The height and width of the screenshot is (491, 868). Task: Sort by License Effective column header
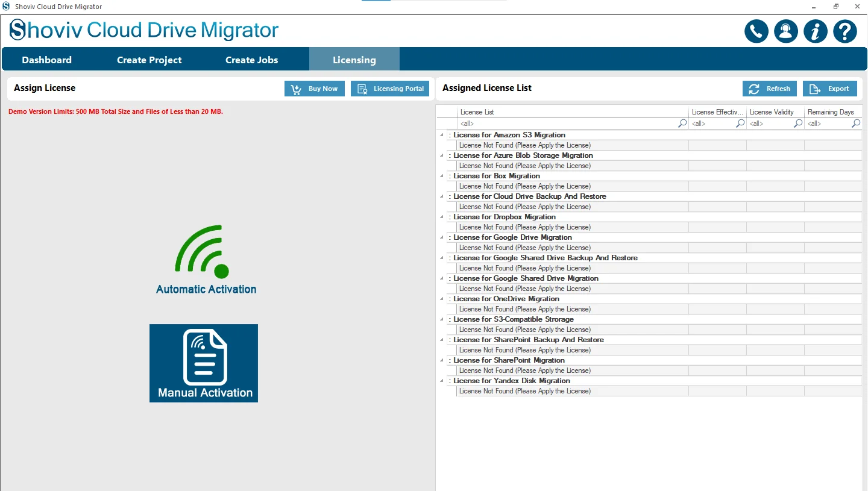[x=717, y=112]
